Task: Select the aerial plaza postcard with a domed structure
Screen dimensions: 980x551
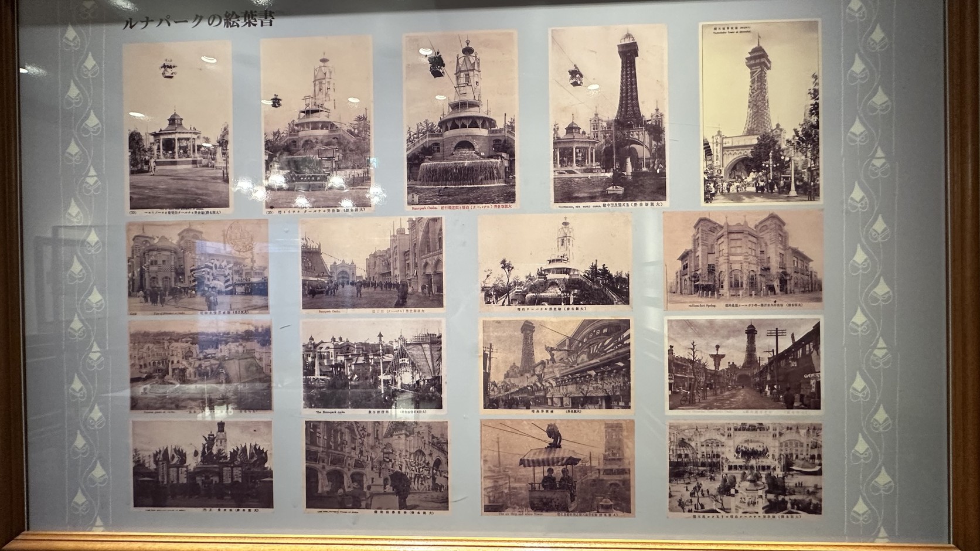Action: 745,469
